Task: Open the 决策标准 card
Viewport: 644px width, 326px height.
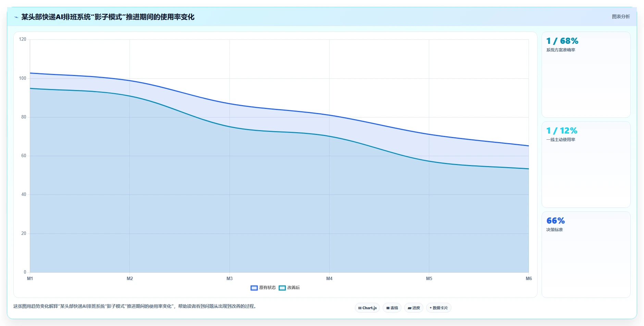Action: (x=586, y=254)
